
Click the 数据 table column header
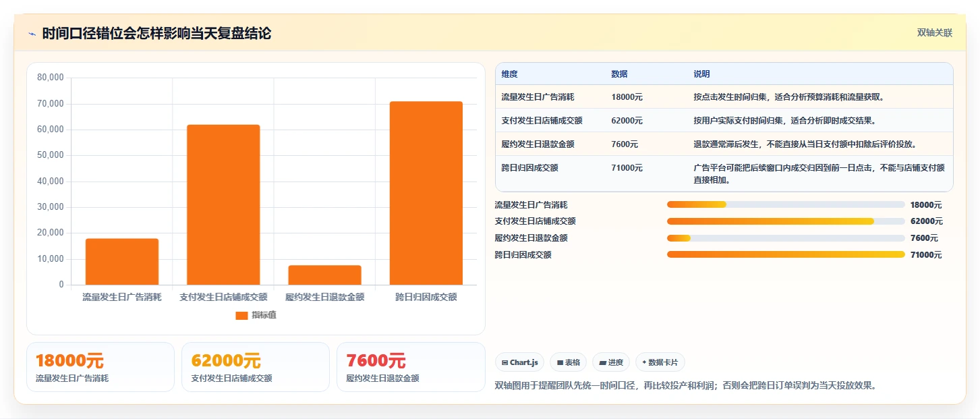point(619,74)
